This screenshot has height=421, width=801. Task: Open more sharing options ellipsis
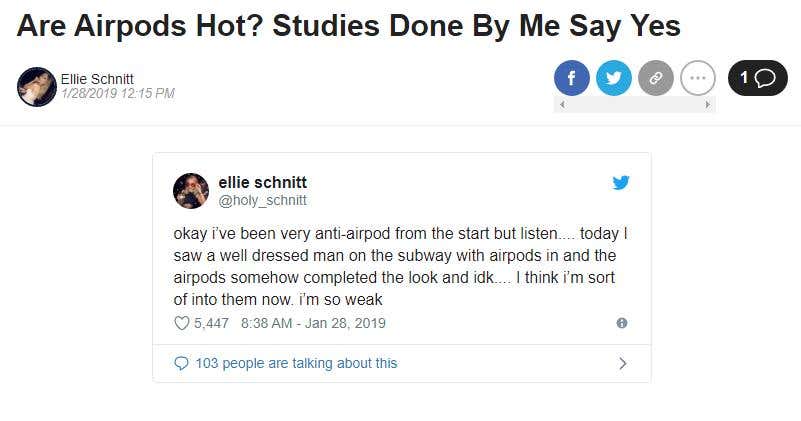point(698,78)
